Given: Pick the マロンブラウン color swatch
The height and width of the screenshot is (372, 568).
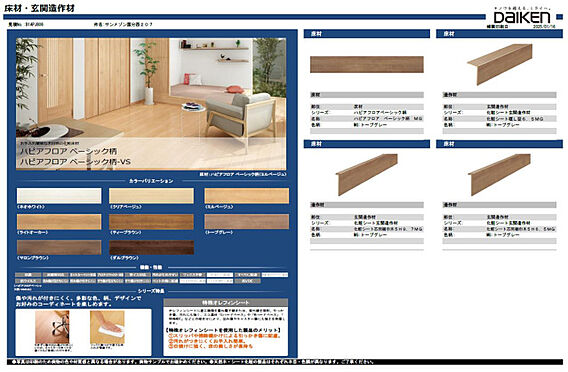Looking at the screenshot, I should [59, 247].
